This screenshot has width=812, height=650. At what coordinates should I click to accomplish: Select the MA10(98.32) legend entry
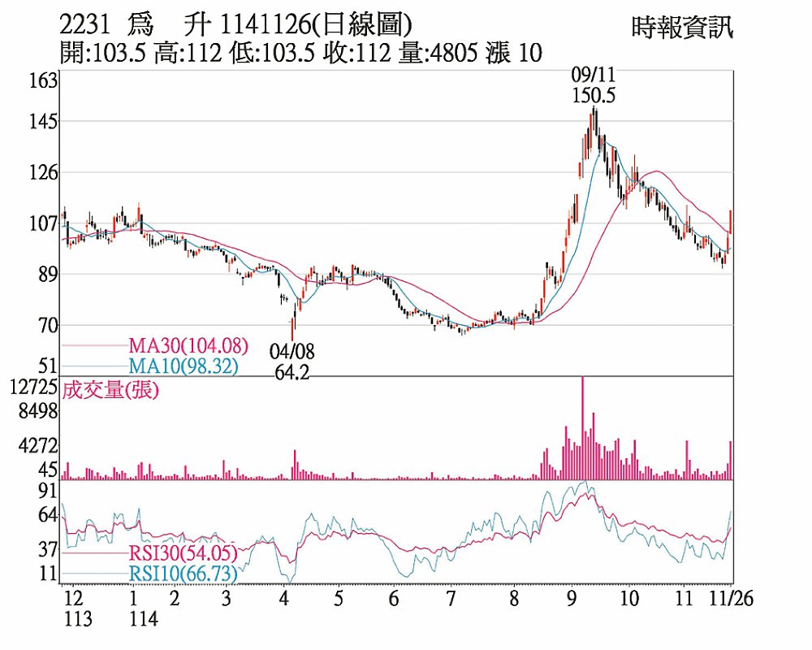point(183,366)
